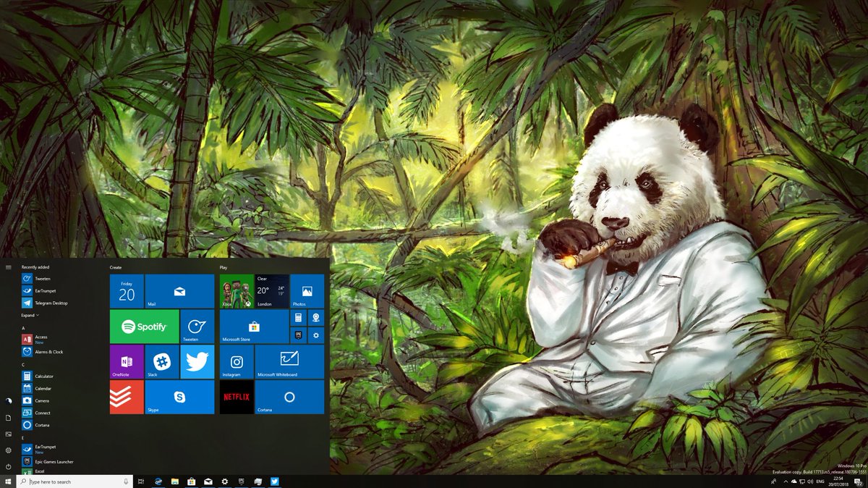Launch the Instagram tile
The image size is (868, 488).
pos(237,362)
